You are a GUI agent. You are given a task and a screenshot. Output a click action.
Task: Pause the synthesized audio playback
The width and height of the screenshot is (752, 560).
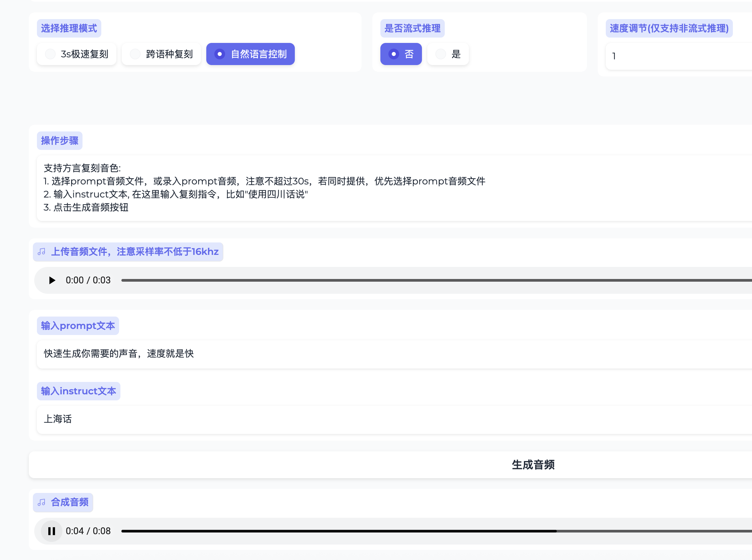52,531
